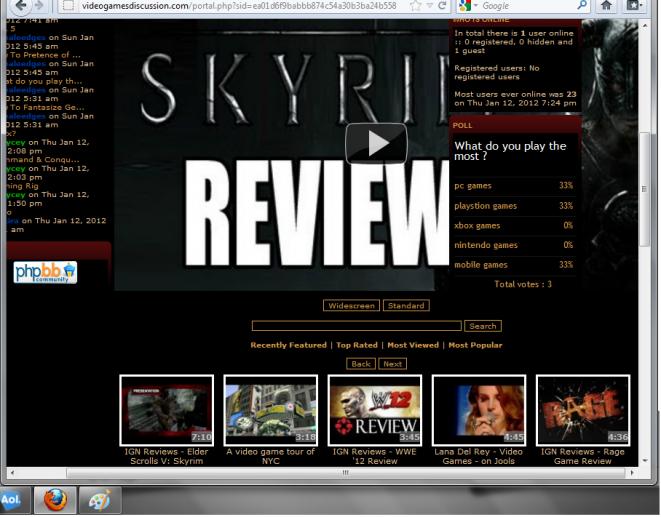Click the 'To Fantasize Ge...' topic link
The height and width of the screenshot is (517, 661).
(x=46, y=107)
